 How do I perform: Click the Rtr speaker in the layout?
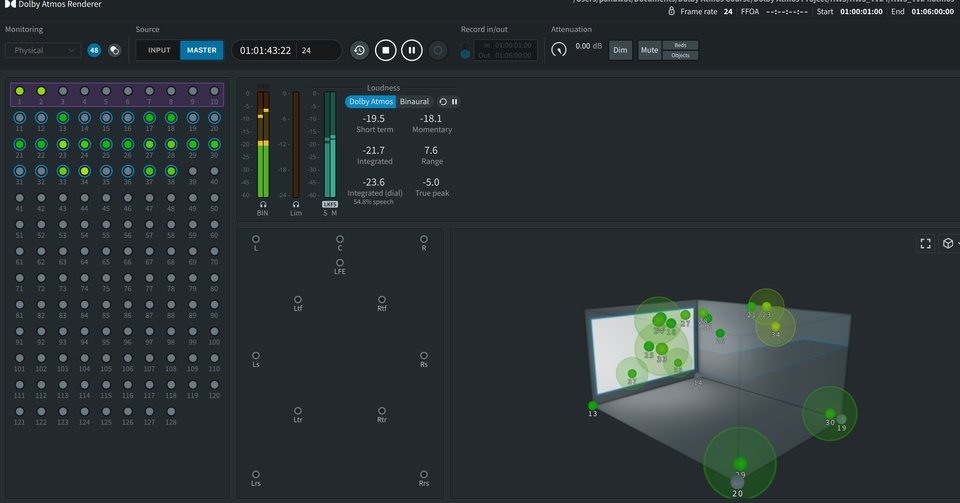pos(382,411)
